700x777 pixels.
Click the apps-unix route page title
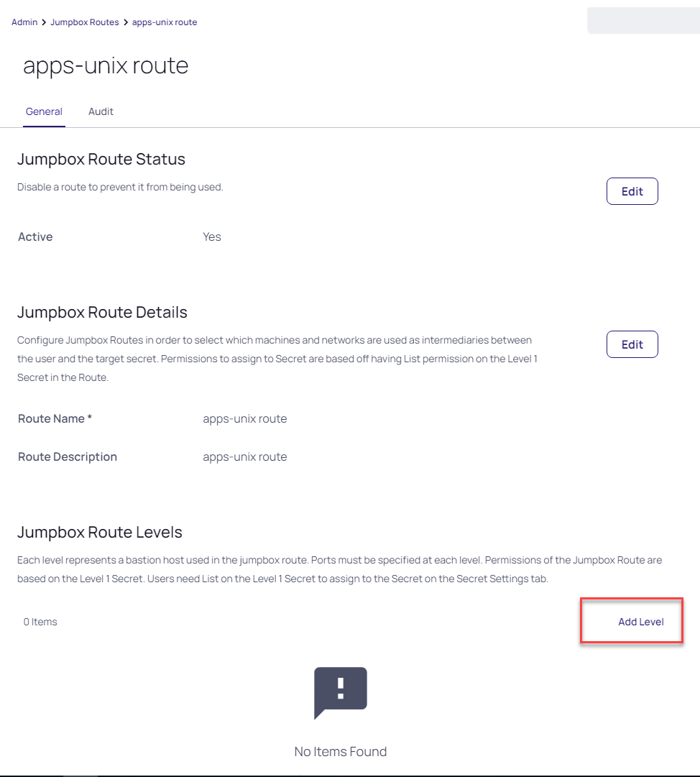click(106, 65)
